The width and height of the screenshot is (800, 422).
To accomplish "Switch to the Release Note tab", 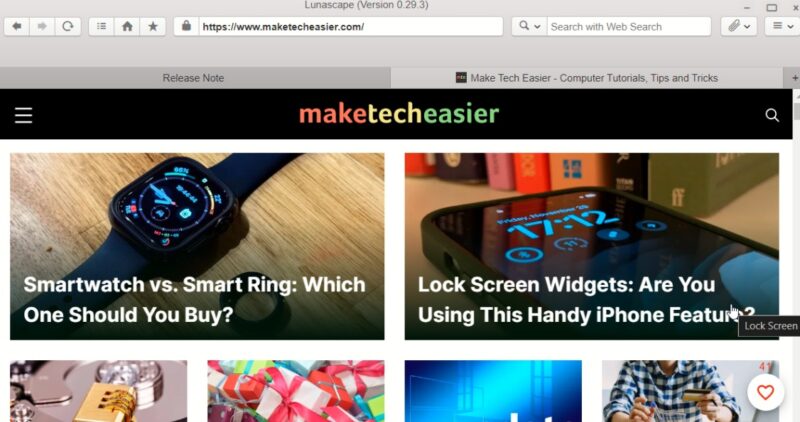I will (x=193, y=78).
